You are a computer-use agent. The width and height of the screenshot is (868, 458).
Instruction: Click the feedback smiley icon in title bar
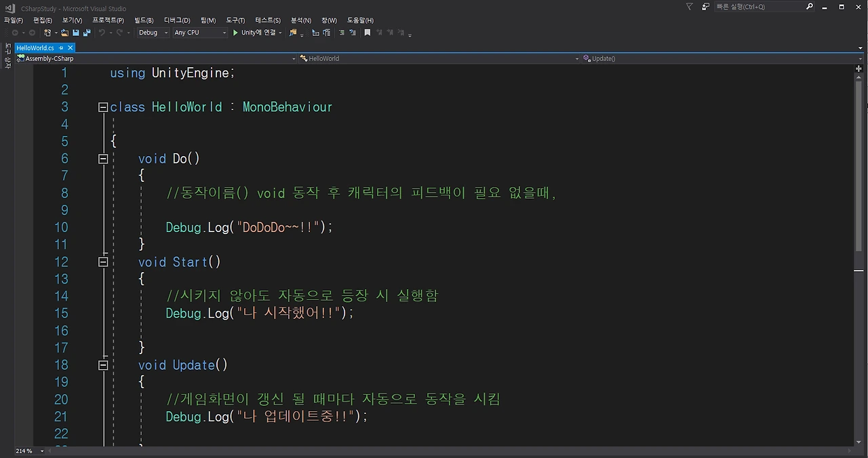click(705, 6)
